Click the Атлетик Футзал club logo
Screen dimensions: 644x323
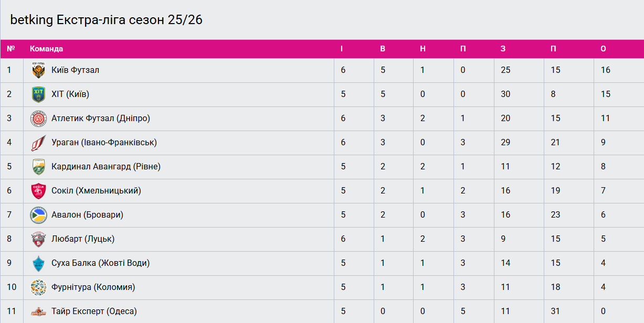pos(38,119)
